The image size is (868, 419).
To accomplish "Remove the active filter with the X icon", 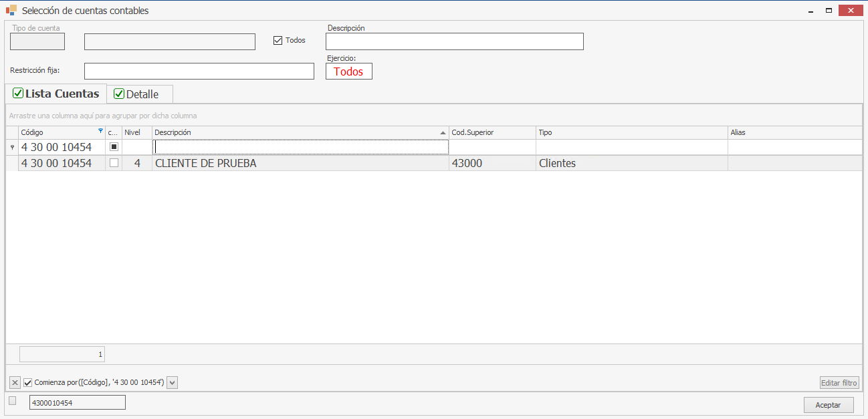I will pyautogui.click(x=15, y=382).
